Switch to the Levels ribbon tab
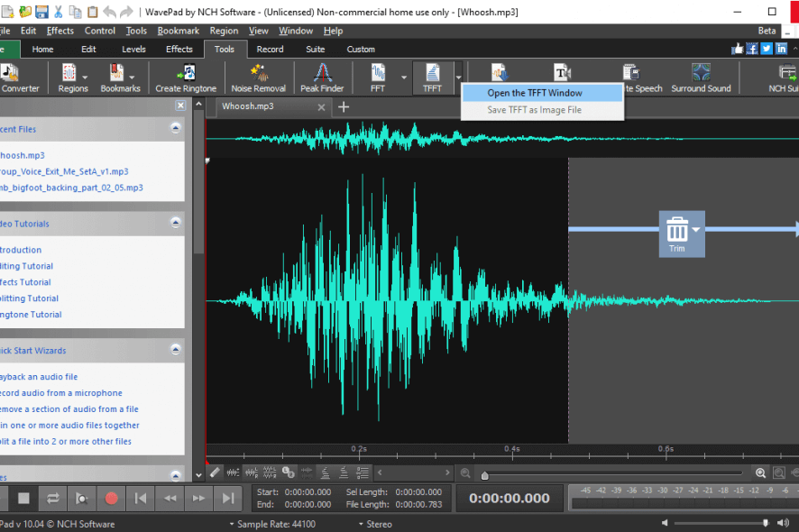Screen dimensions: 799x532 point(133,49)
